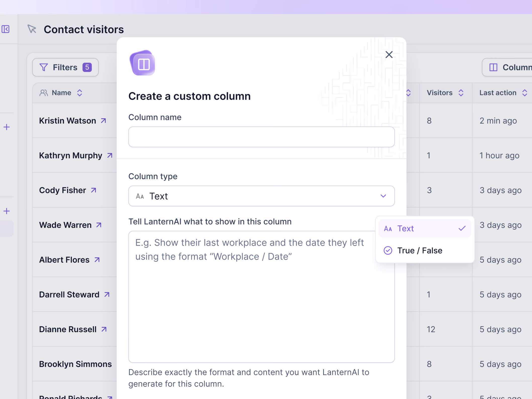
Task: Open Albert Flores's profile arrow link
Action: [97, 260]
